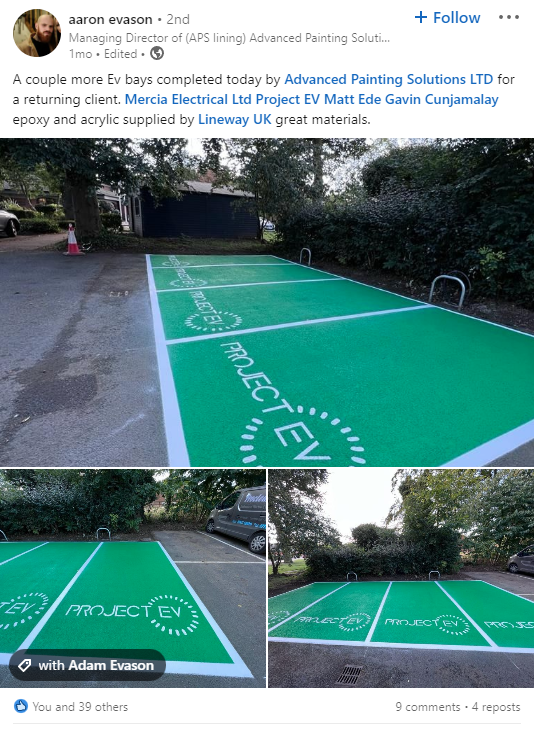View the bottom-left Project EV bay photo

tap(133, 578)
